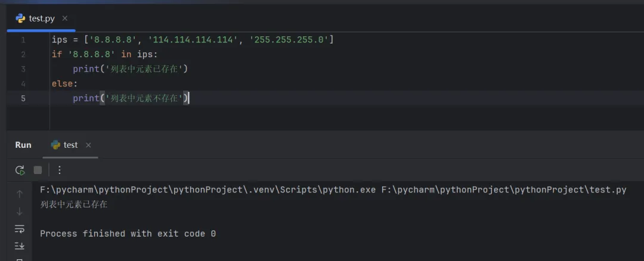Open the Run toolbar more options menu

pyautogui.click(x=59, y=170)
